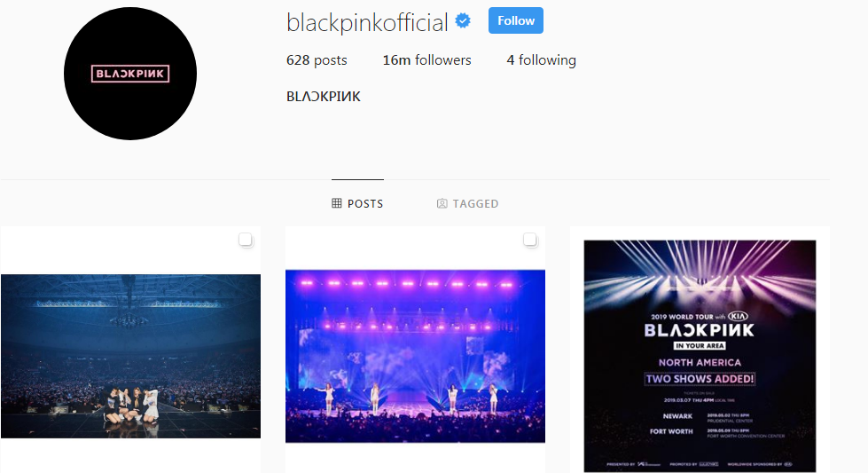Click the pink BLACKPINK logo in avatar
This screenshot has height=473, width=868.
tap(130, 73)
